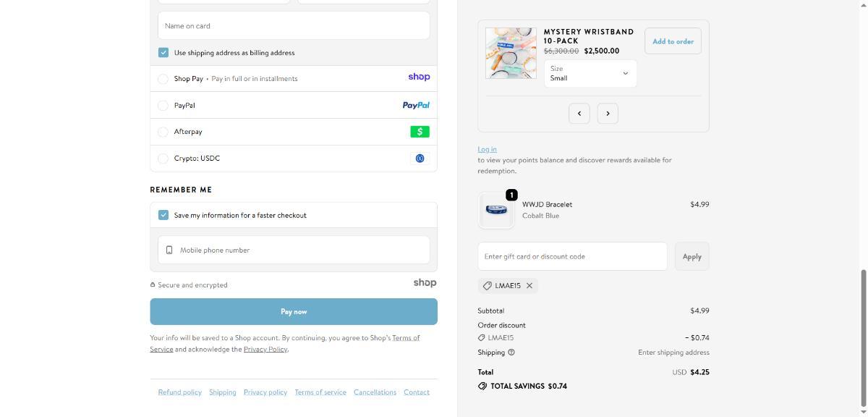Click the green Afterpay cash icon
The width and height of the screenshot is (868, 417).
(x=420, y=132)
